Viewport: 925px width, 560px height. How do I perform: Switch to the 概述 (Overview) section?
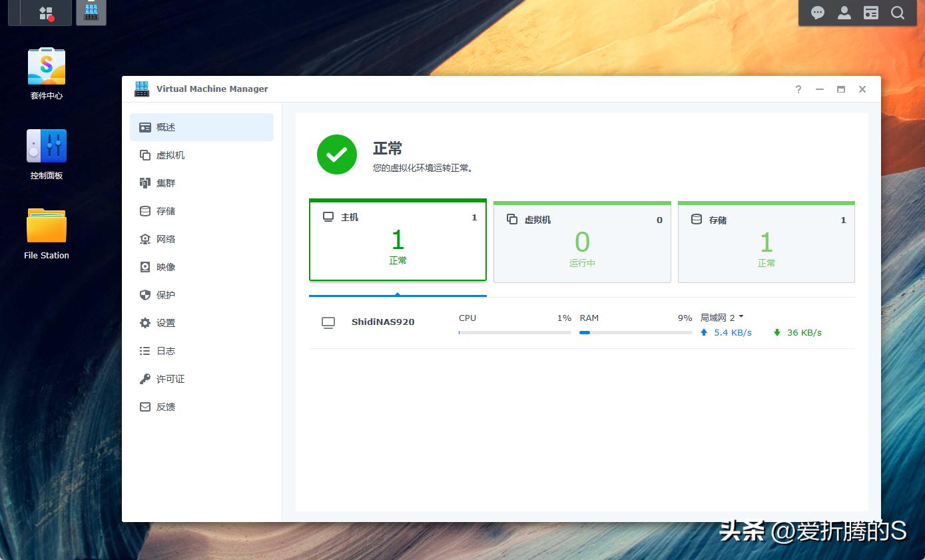click(164, 127)
